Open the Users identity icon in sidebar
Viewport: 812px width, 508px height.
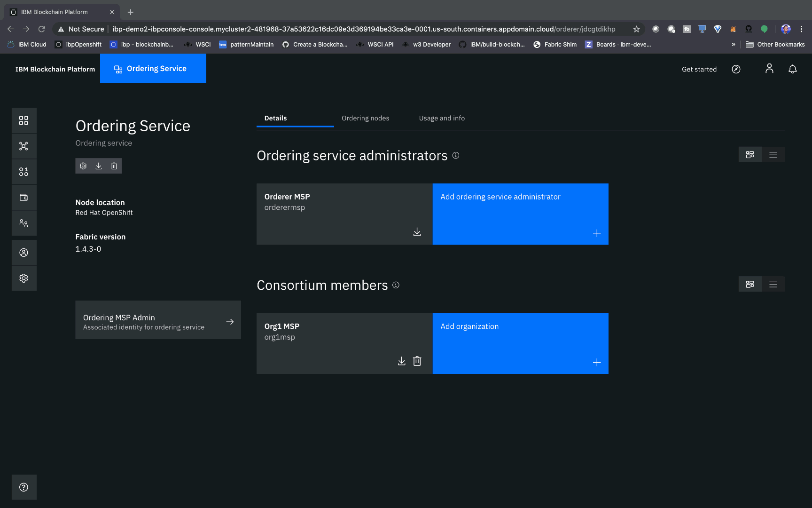tap(24, 253)
